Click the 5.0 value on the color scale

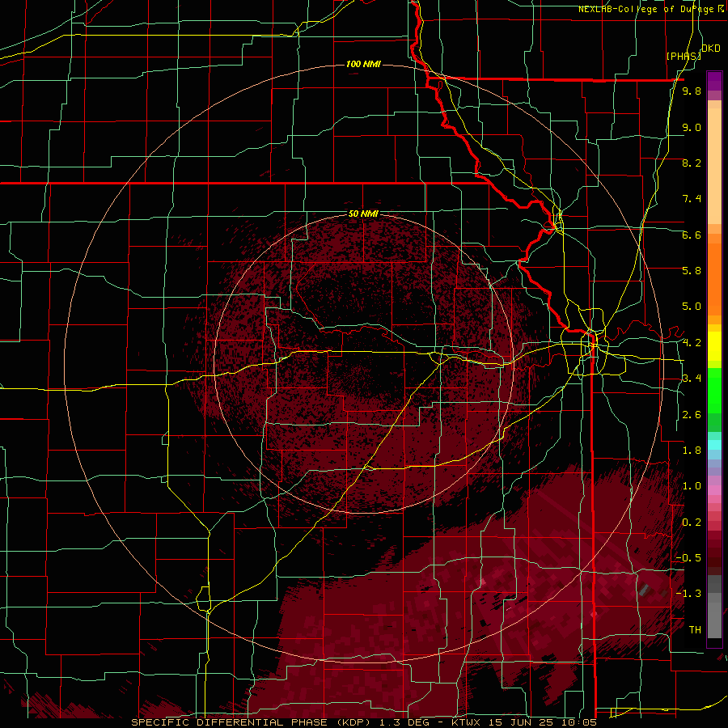pos(692,307)
